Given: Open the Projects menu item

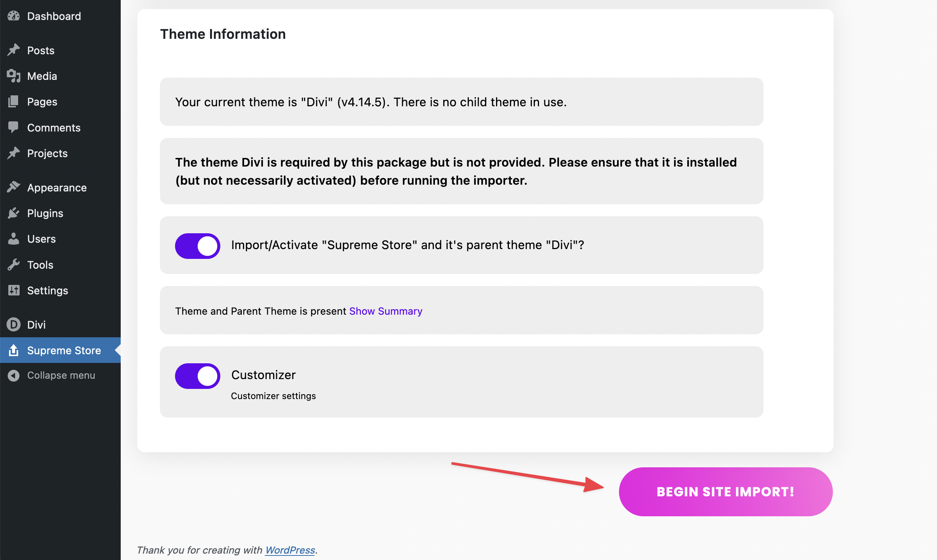Looking at the screenshot, I should (47, 153).
